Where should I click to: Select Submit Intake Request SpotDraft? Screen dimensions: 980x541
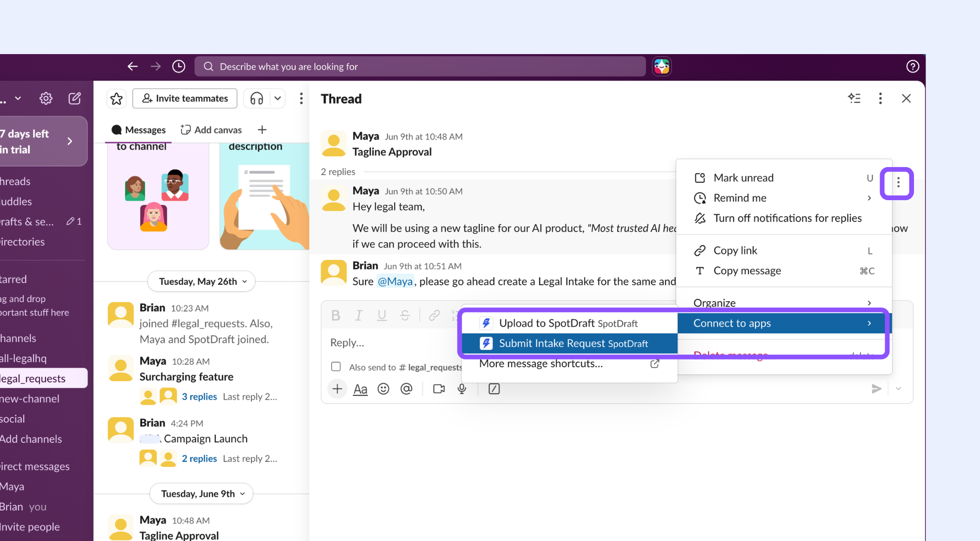point(569,344)
